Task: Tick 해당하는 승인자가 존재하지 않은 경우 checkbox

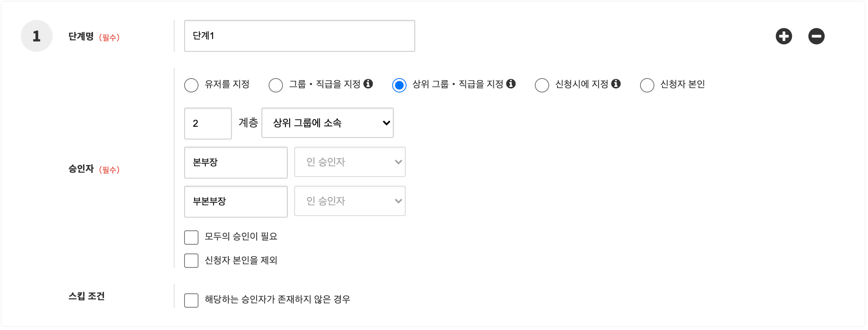Action: coord(191,300)
